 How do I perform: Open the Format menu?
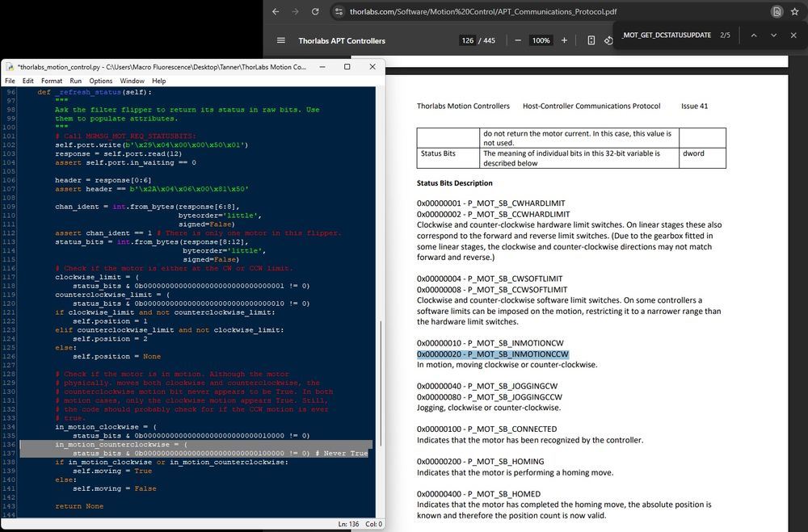52,81
